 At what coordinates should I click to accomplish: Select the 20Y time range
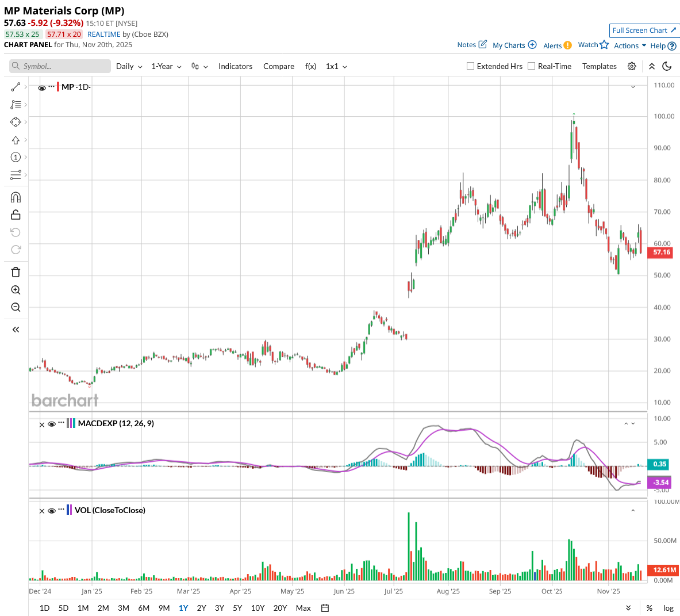[280, 608]
